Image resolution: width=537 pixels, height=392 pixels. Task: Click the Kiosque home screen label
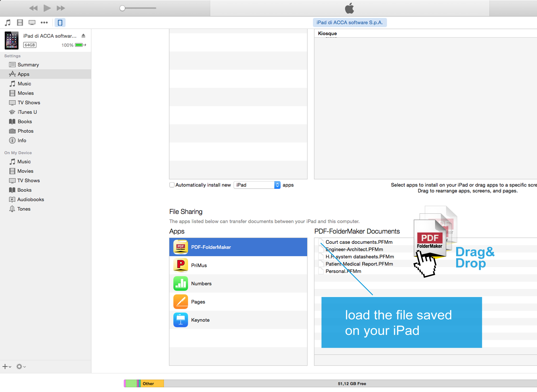pos(327,33)
